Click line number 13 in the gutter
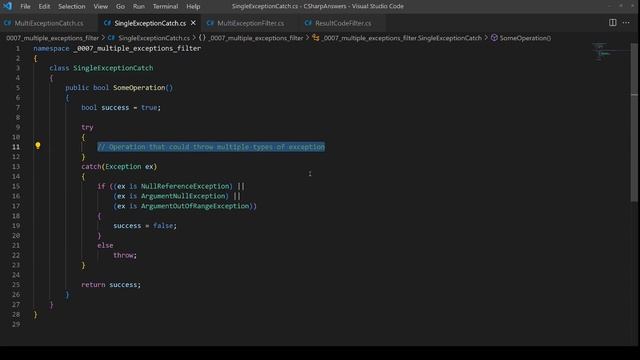 tap(16, 167)
